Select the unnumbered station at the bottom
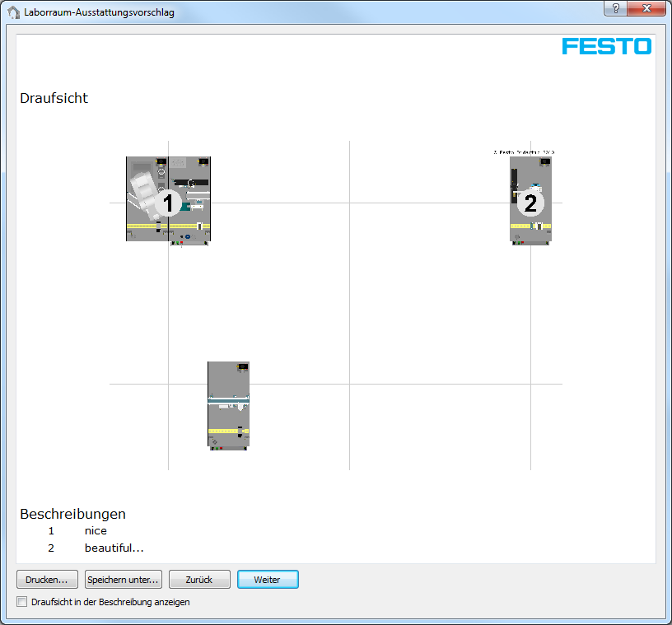 click(228, 405)
